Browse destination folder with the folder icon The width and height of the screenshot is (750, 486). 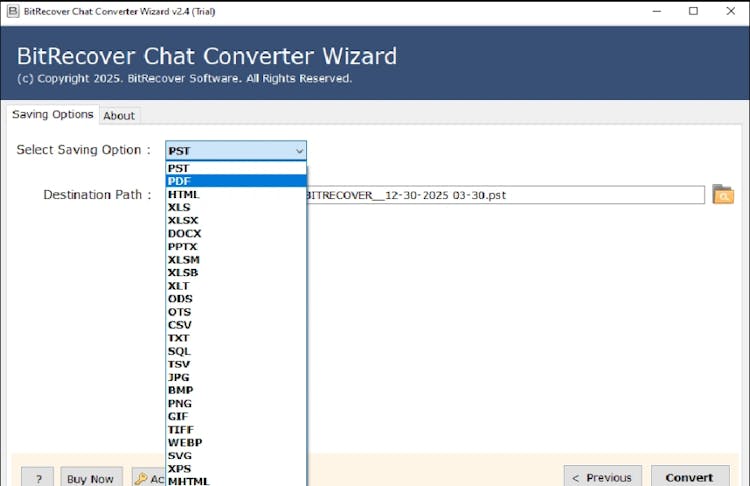[722, 195]
